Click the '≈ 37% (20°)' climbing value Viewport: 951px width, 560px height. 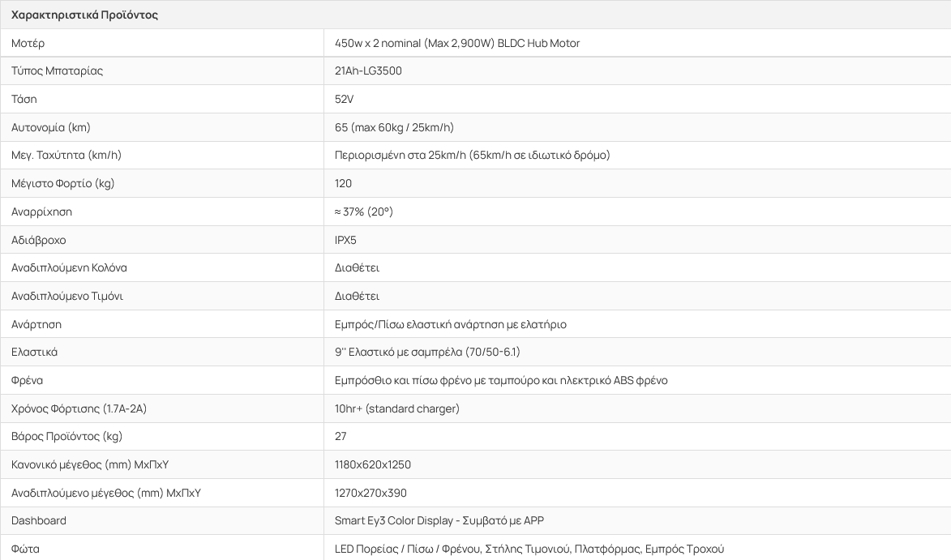coord(364,212)
